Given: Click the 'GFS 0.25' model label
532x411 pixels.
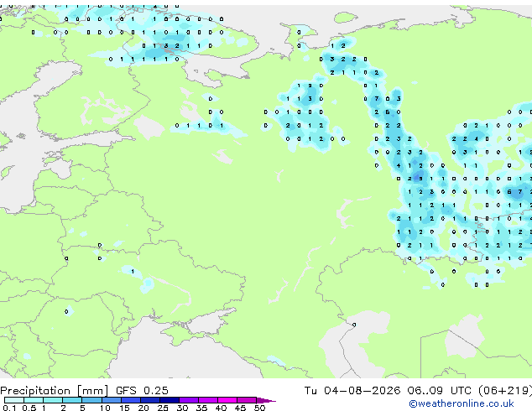Looking at the screenshot, I should (142, 391).
